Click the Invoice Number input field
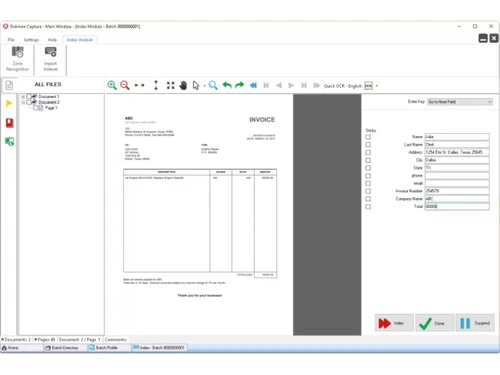 [x=457, y=191]
